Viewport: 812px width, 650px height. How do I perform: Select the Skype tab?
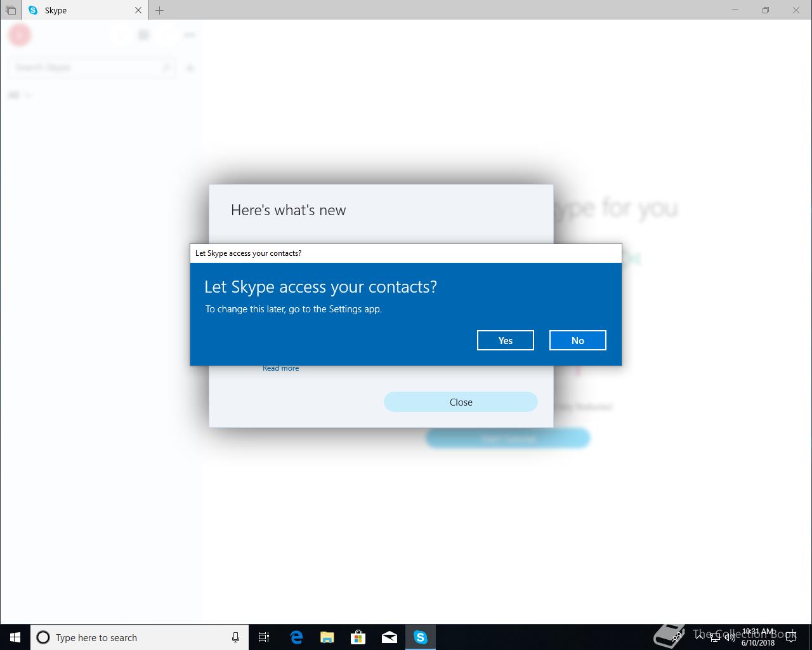point(85,10)
